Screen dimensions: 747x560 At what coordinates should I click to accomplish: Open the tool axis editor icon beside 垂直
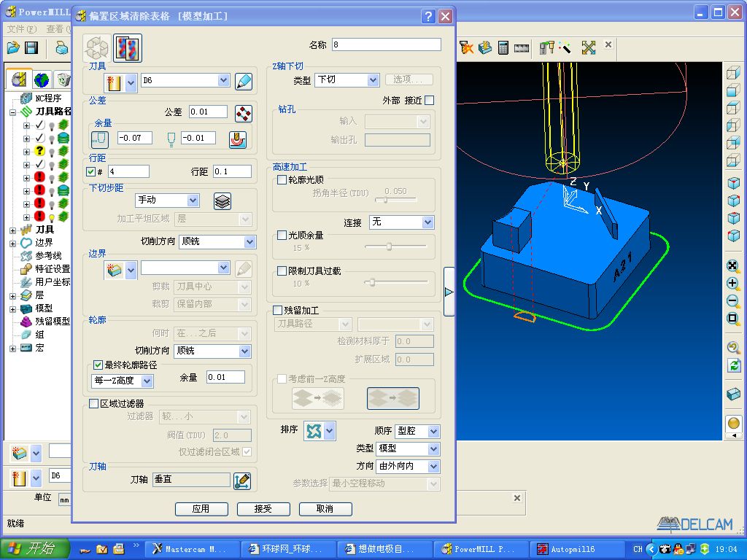(x=242, y=481)
